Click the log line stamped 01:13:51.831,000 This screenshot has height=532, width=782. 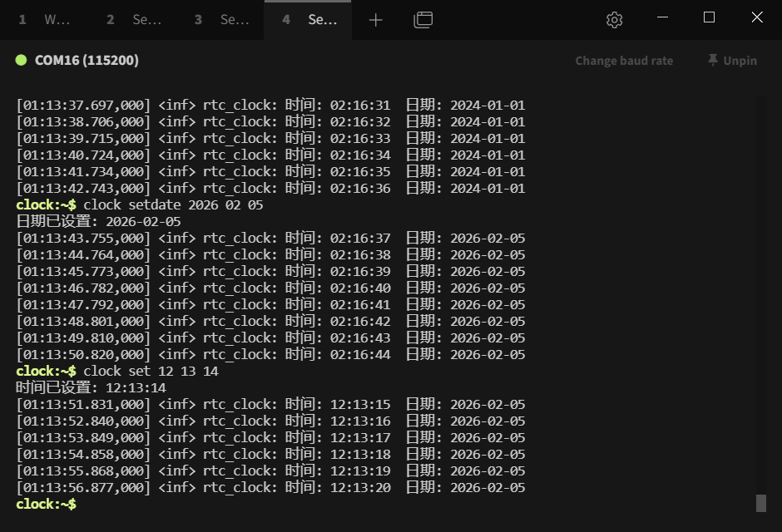[270, 405]
